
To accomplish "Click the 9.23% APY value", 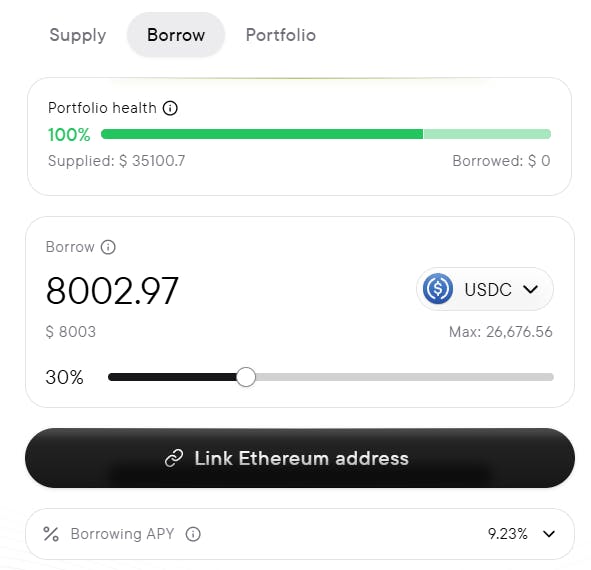I will (x=507, y=534).
